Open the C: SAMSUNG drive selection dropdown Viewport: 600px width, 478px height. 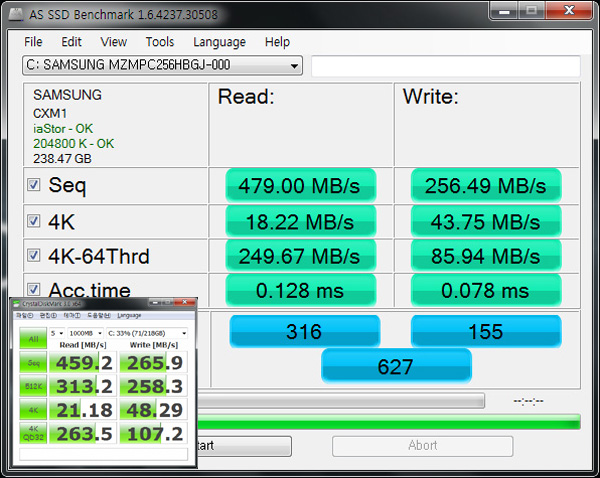coord(162,65)
